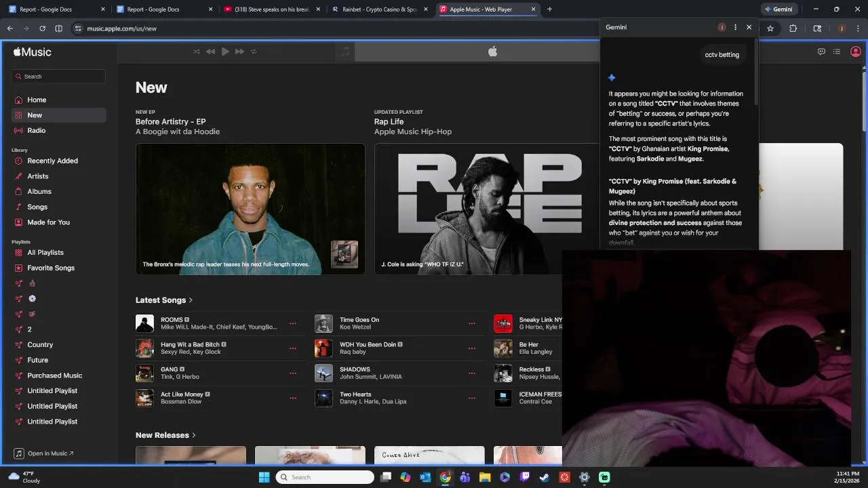Open Recently Added in Library
Viewport: 868px width, 488px height.
pyautogui.click(x=58, y=161)
